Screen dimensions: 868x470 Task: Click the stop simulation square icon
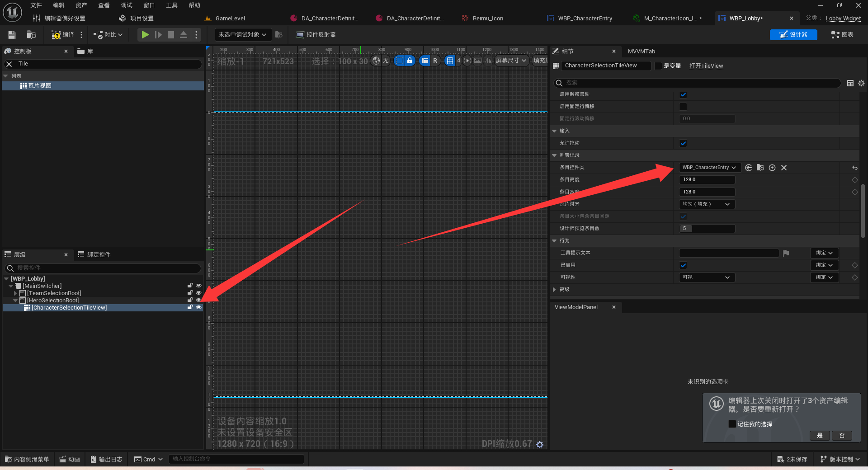[x=171, y=35]
